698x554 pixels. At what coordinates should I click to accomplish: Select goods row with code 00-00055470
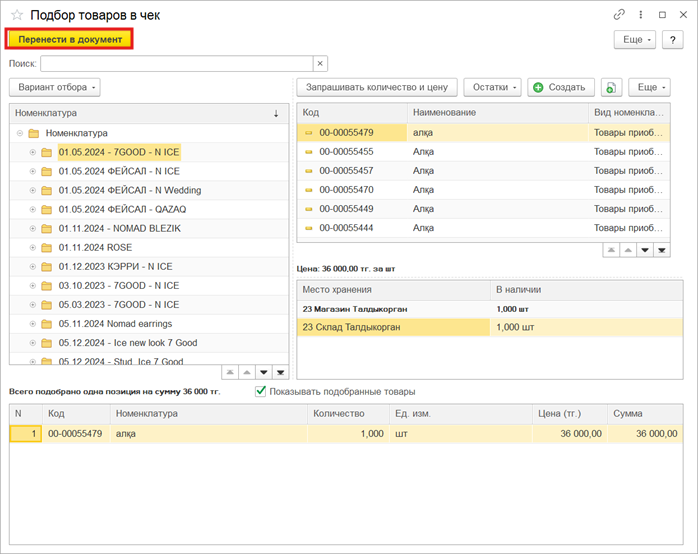pos(483,190)
